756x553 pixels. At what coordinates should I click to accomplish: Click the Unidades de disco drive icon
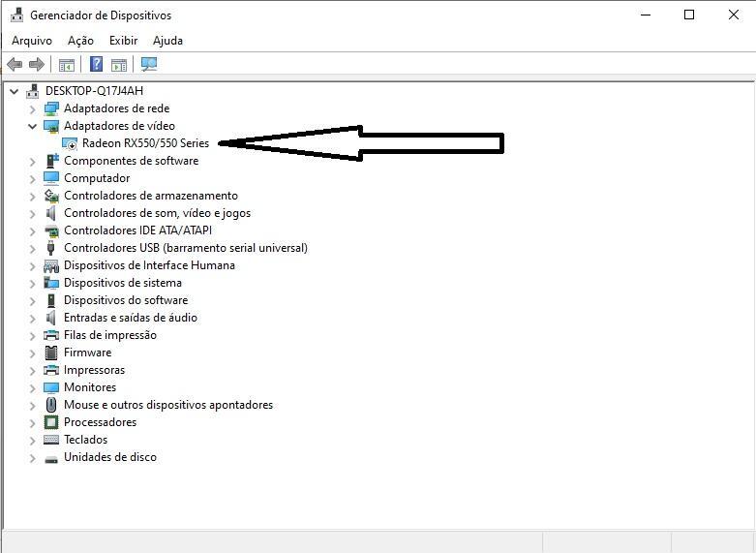tap(51, 458)
